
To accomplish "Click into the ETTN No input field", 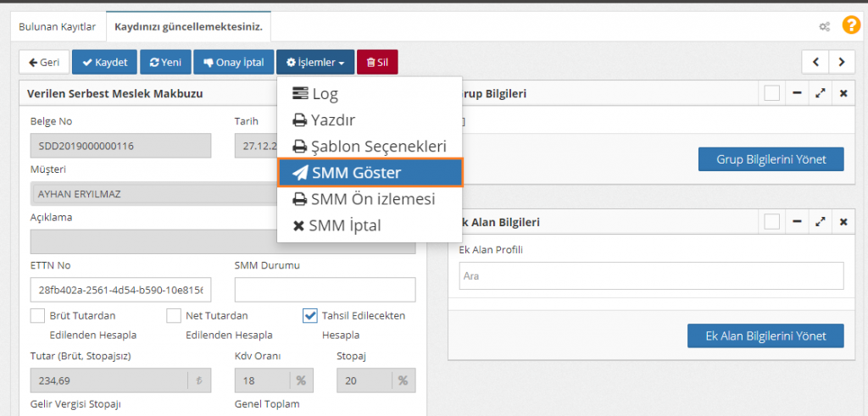I will pos(120,290).
